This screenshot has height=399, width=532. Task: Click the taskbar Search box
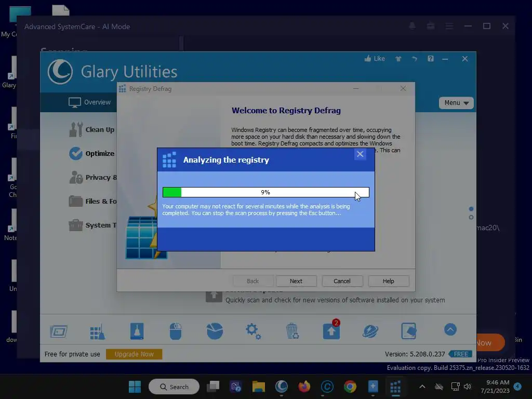pyautogui.click(x=174, y=387)
